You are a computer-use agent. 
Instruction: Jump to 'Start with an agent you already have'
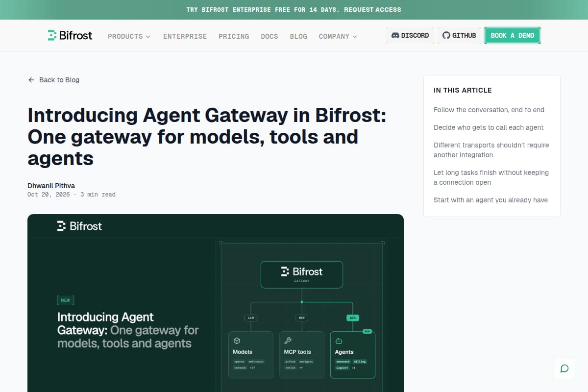pos(490,200)
